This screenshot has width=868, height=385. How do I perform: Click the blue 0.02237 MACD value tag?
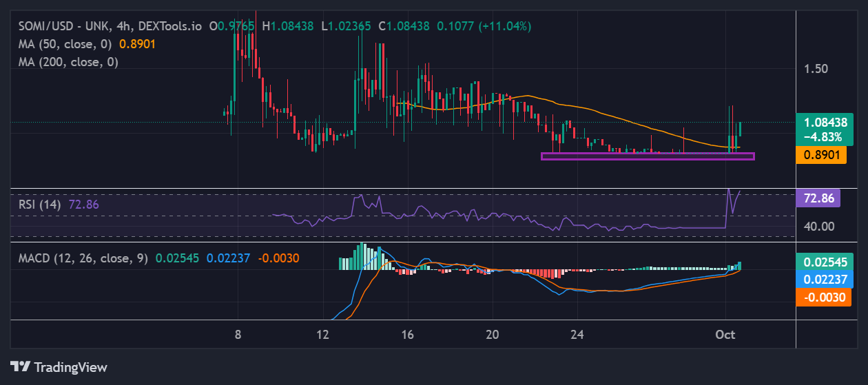coord(823,280)
